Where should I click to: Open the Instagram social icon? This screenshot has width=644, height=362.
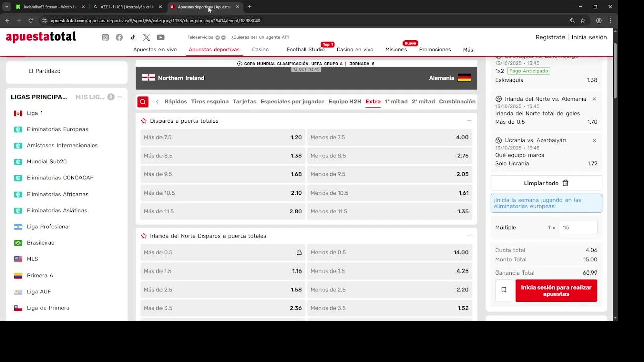point(105,37)
